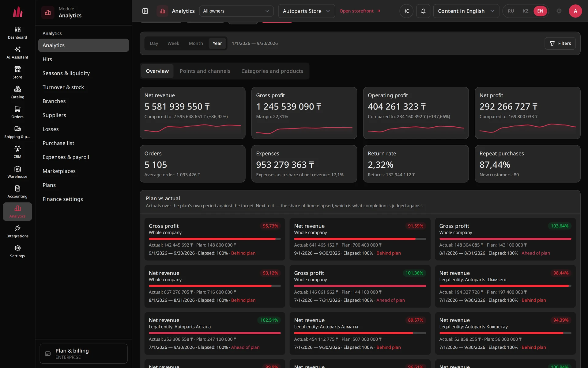The image size is (588, 368).
Task: Open Expenses & payroll section
Action: pos(84,157)
